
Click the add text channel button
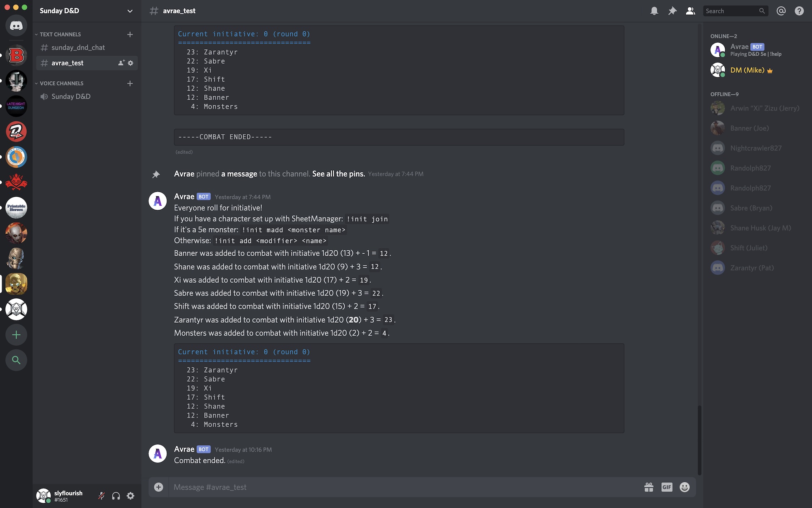tap(129, 34)
